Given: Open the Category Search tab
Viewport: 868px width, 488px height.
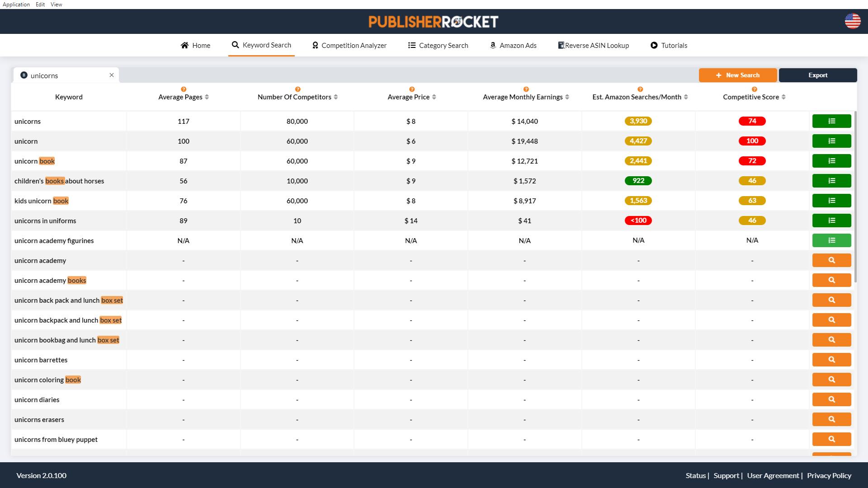Looking at the screenshot, I should [x=438, y=45].
